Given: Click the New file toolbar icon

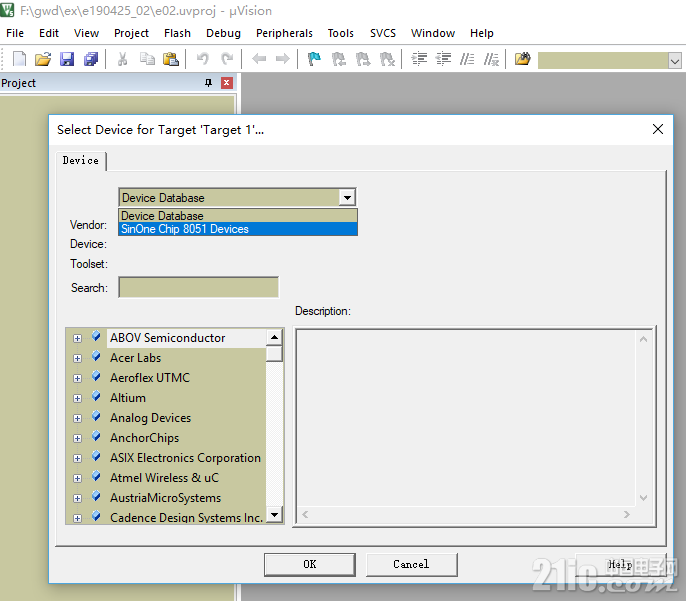Looking at the screenshot, I should tap(19, 59).
